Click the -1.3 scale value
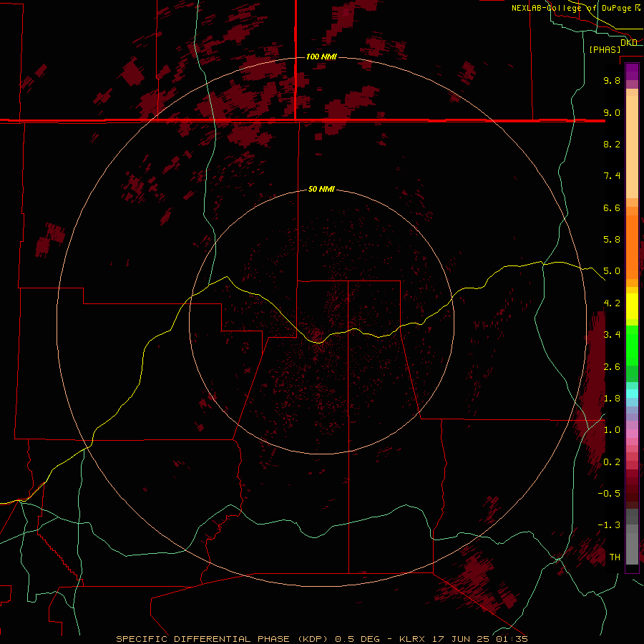Image resolution: width=644 pixels, height=644 pixels. (x=609, y=525)
